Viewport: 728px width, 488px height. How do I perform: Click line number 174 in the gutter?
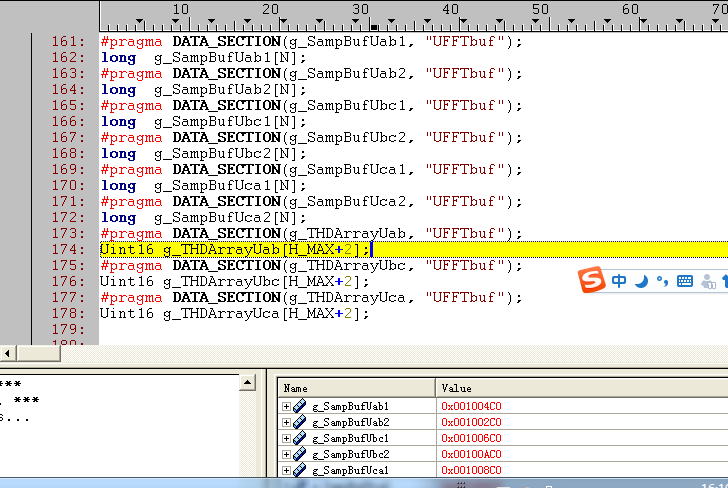pos(68,249)
